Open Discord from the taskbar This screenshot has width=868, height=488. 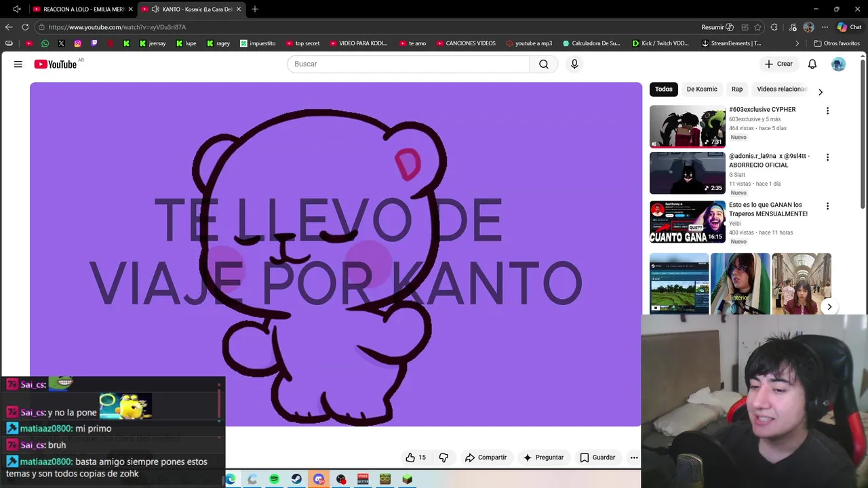pos(319,479)
